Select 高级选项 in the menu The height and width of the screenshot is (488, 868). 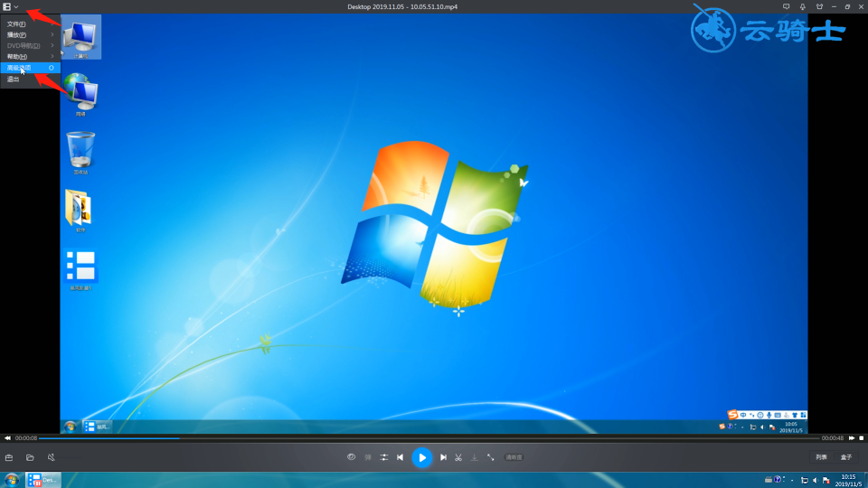coord(30,68)
